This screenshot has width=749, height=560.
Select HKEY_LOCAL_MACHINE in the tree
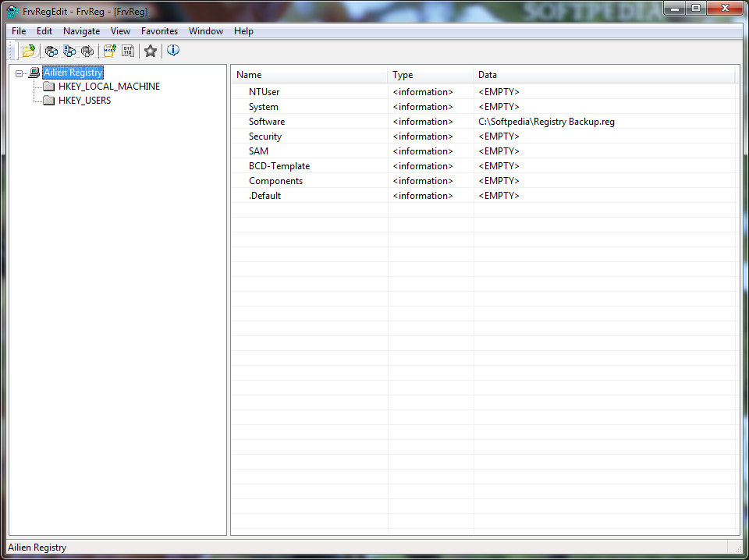tap(109, 87)
